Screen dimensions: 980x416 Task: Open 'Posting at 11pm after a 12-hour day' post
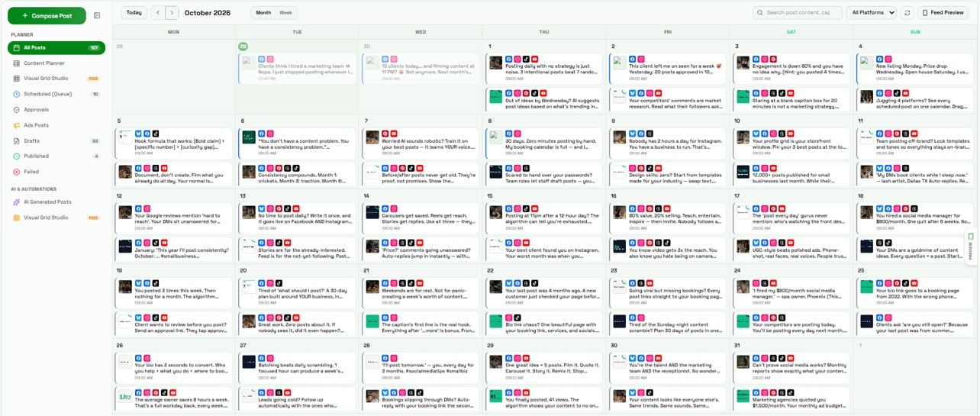[544, 218]
